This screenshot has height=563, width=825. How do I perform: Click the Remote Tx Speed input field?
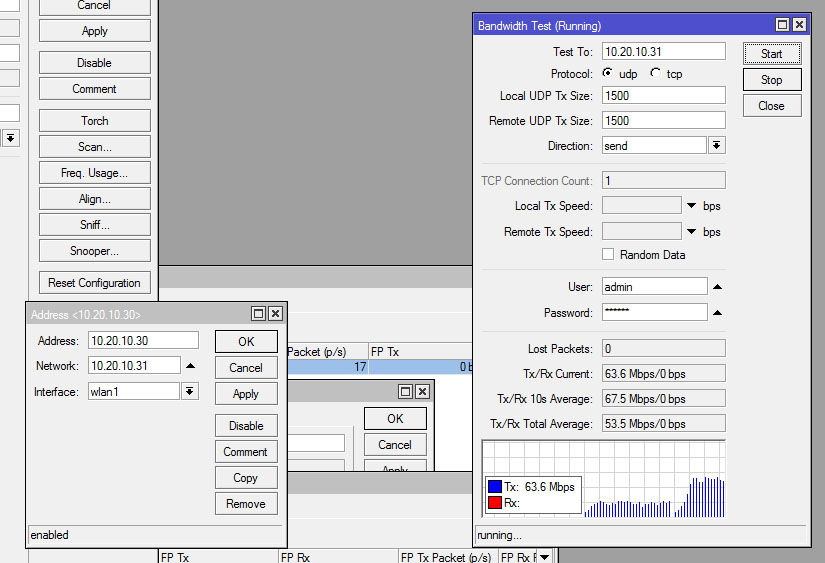641,231
